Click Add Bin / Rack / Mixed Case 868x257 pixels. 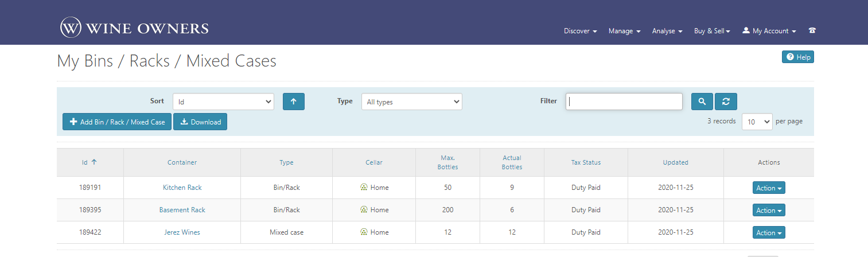click(117, 122)
